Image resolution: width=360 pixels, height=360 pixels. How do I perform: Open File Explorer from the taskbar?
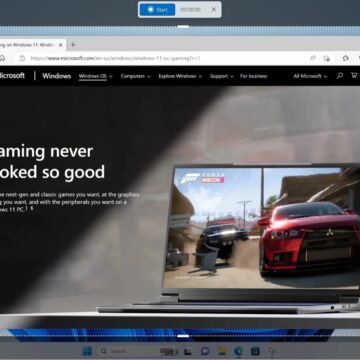pyautogui.click(x=222, y=351)
